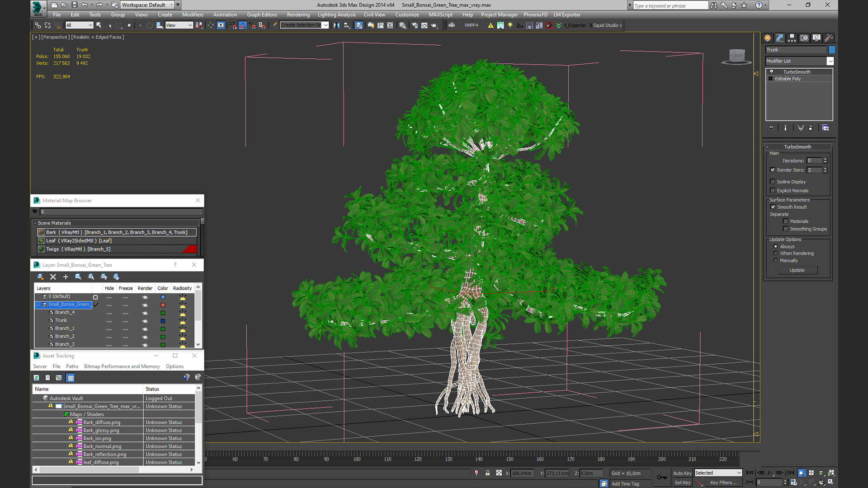The width and height of the screenshot is (868, 488).
Task: Open the Rendering menu
Action: click(x=298, y=14)
